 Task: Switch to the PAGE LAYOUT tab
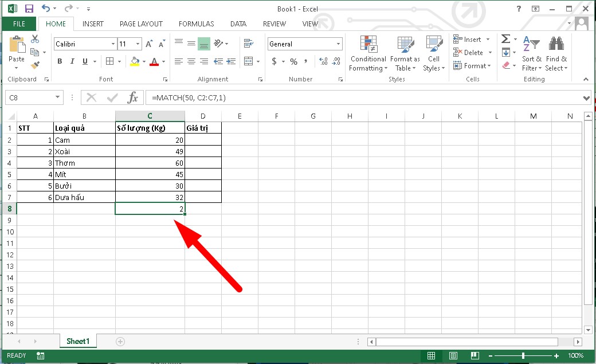coord(141,24)
